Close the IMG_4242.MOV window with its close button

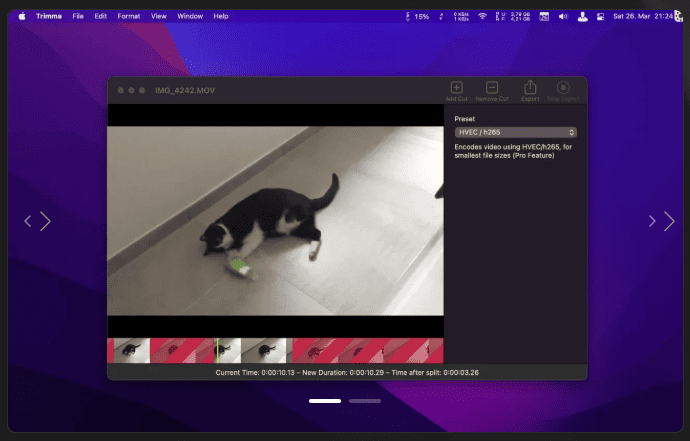coord(121,90)
